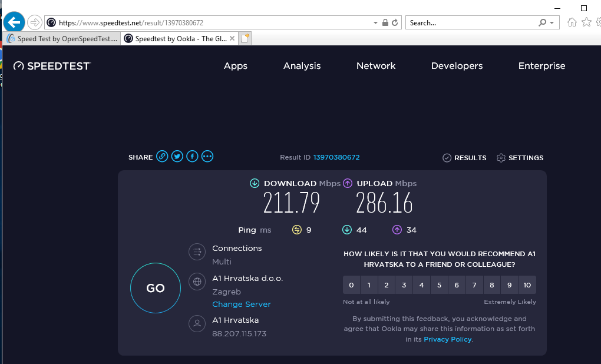The height and width of the screenshot is (364, 601).
Task: Go to browser Home icon
Action: pos(572,22)
